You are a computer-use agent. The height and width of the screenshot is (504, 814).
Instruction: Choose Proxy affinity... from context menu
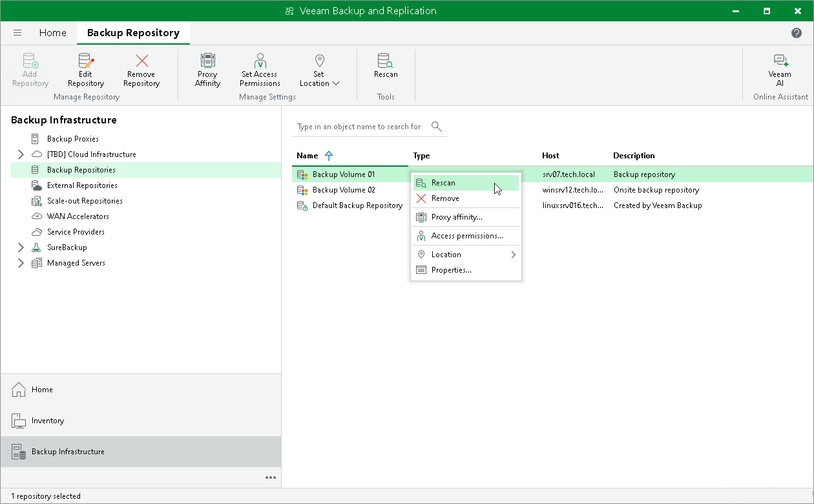(466, 217)
